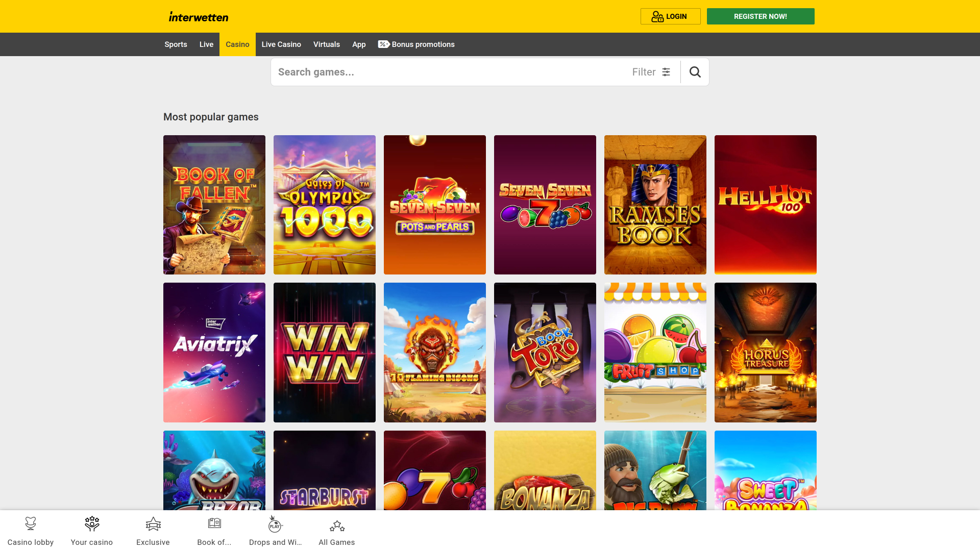This screenshot has height=551, width=980.
Task: Click the search magnifier icon
Action: pyautogui.click(x=695, y=72)
